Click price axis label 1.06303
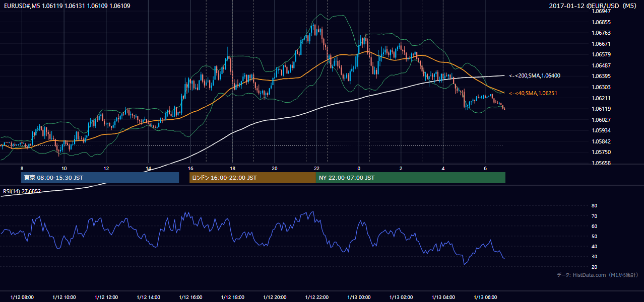Image resolution: width=644 pixels, height=302 pixels. (601, 87)
